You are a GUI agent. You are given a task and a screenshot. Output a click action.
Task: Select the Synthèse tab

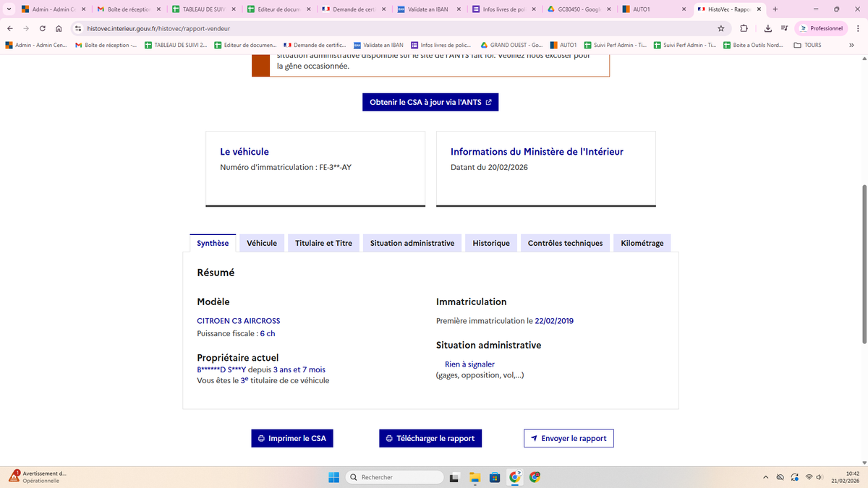(213, 243)
